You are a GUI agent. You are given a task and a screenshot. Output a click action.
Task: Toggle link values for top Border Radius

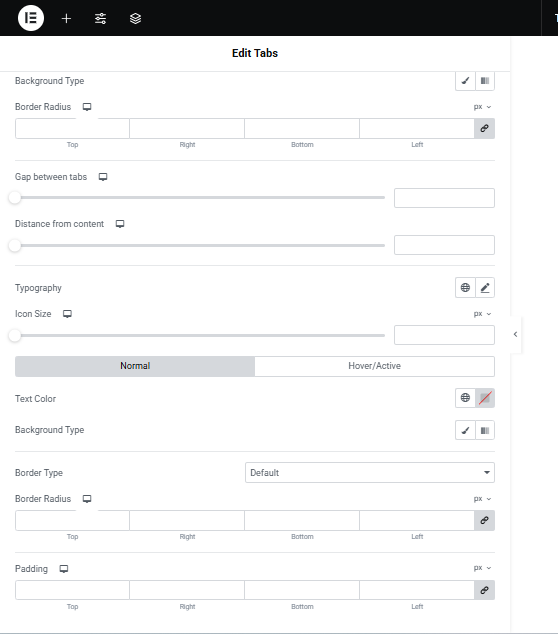click(484, 129)
